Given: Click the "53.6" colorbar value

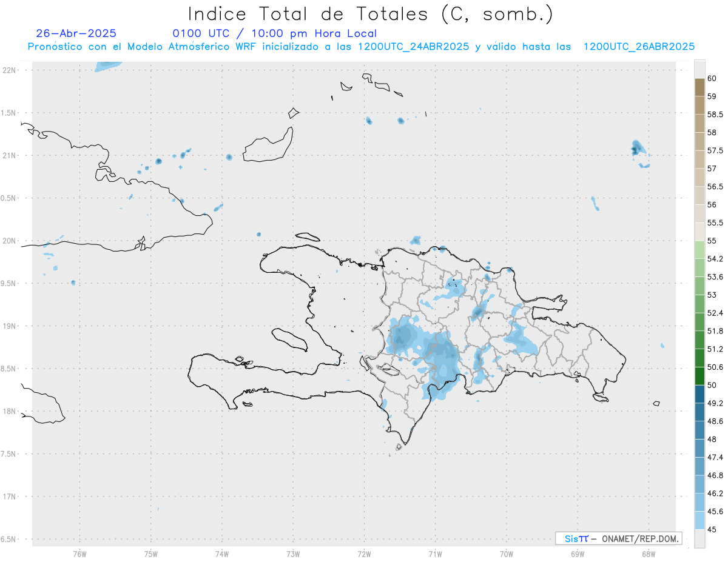Looking at the screenshot, I should 715,277.
